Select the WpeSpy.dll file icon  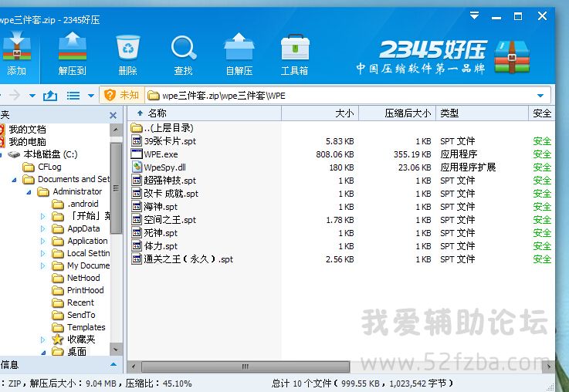pyautogui.click(x=137, y=167)
